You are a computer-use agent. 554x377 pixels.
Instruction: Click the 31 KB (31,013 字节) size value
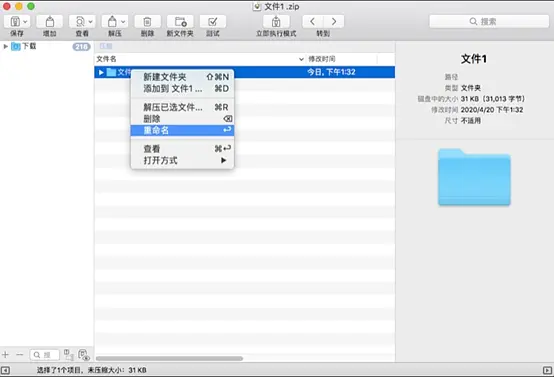tap(493, 99)
